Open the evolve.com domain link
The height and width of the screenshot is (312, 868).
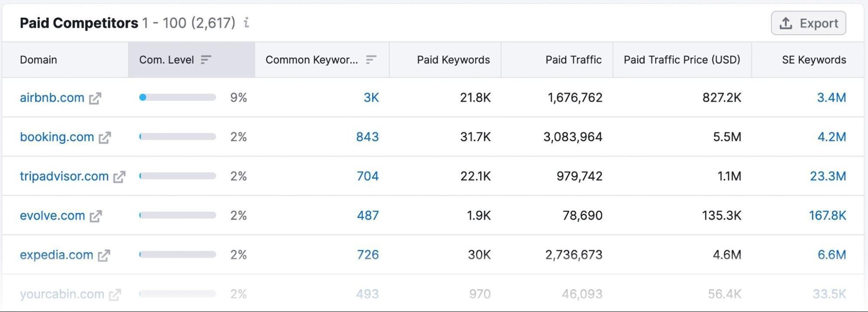coord(53,216)
